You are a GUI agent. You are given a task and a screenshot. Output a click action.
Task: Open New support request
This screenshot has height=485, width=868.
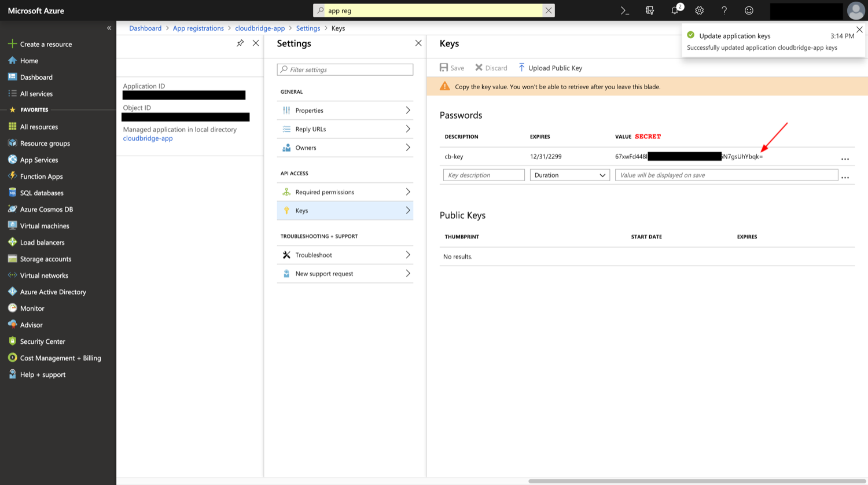coord(345,274)
